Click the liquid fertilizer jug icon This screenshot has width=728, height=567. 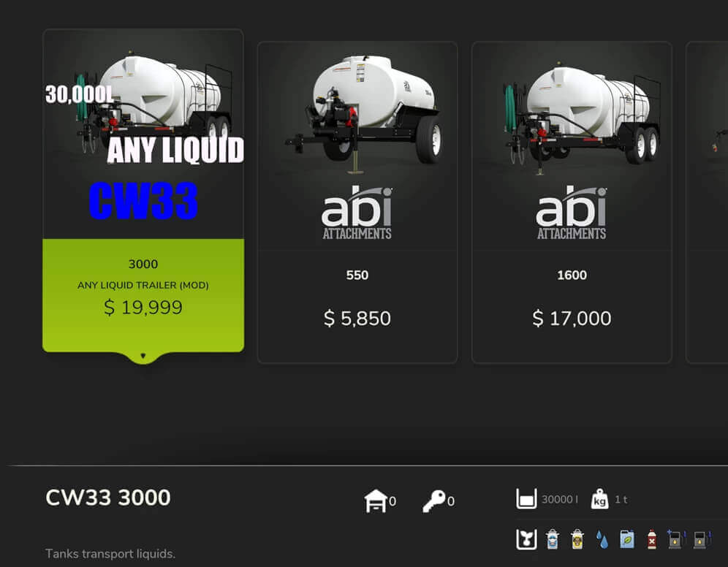[x=627, y=539]
